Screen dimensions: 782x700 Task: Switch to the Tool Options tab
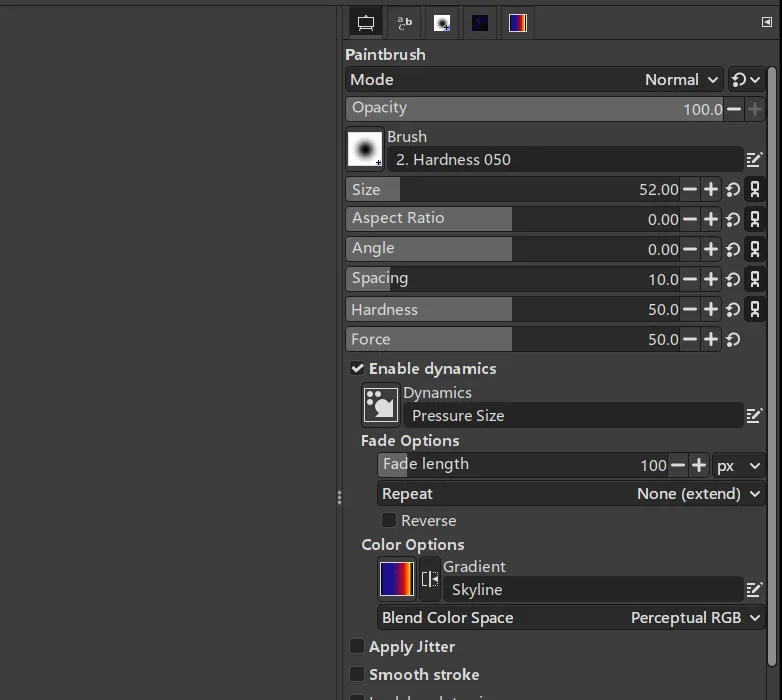click(x=366, y=23)
